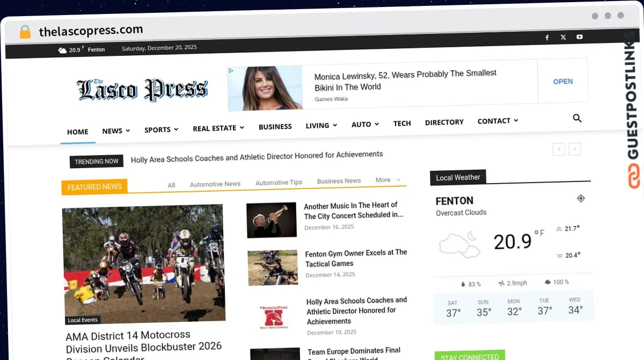The image size is (644, 360).
Task: Click the search magnifier icon
Action: 577,118
